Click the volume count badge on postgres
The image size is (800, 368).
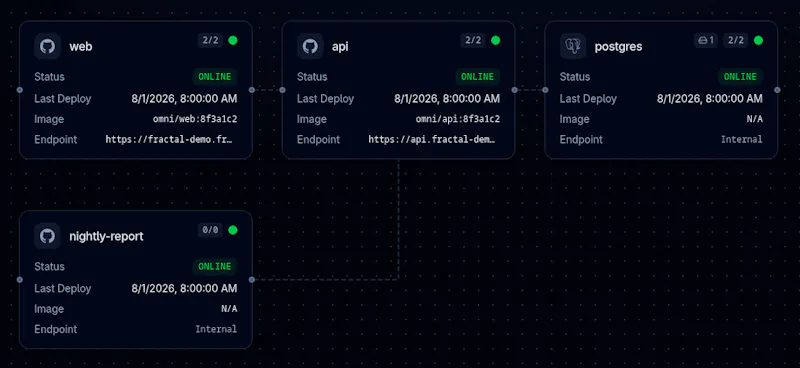tap(706, 40)
